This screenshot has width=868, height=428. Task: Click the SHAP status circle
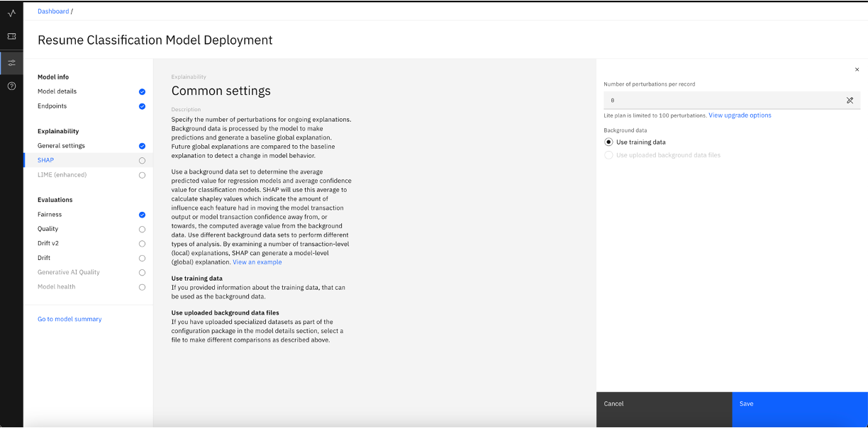pos(142,160)
